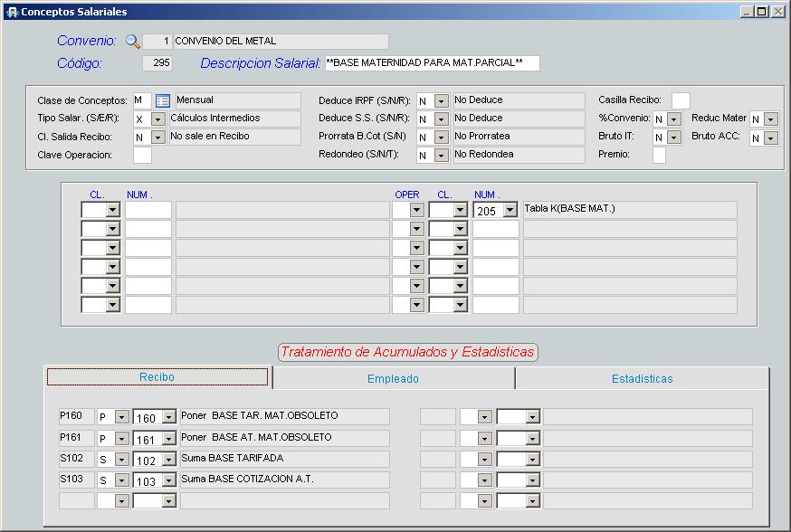Viewport: 791px width, 532px height.
Task: Click the Clase de Conceptos field with M
Action: [142, 100]
